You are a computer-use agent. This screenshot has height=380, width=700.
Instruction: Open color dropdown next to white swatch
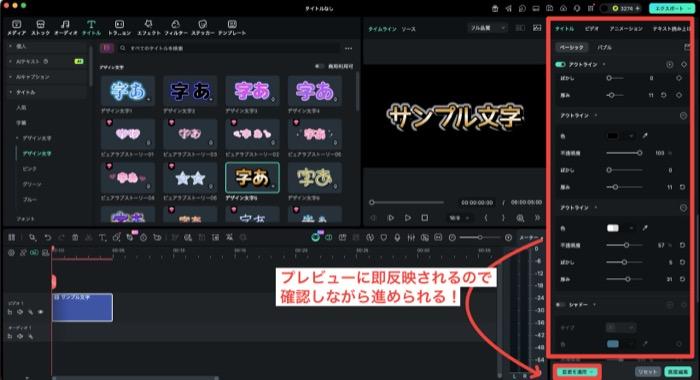[630, 228]
